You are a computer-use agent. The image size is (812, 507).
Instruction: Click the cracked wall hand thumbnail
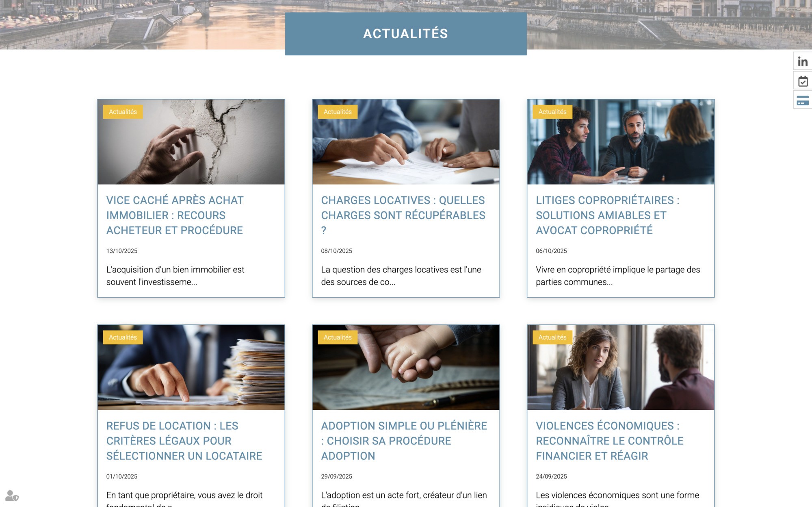191,142
